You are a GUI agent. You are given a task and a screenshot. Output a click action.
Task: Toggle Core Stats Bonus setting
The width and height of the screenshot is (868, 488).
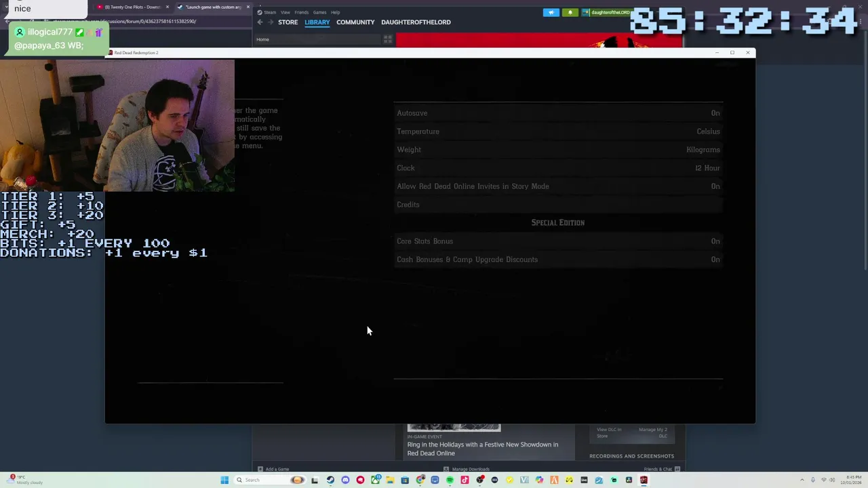click(x=558, y=241)
